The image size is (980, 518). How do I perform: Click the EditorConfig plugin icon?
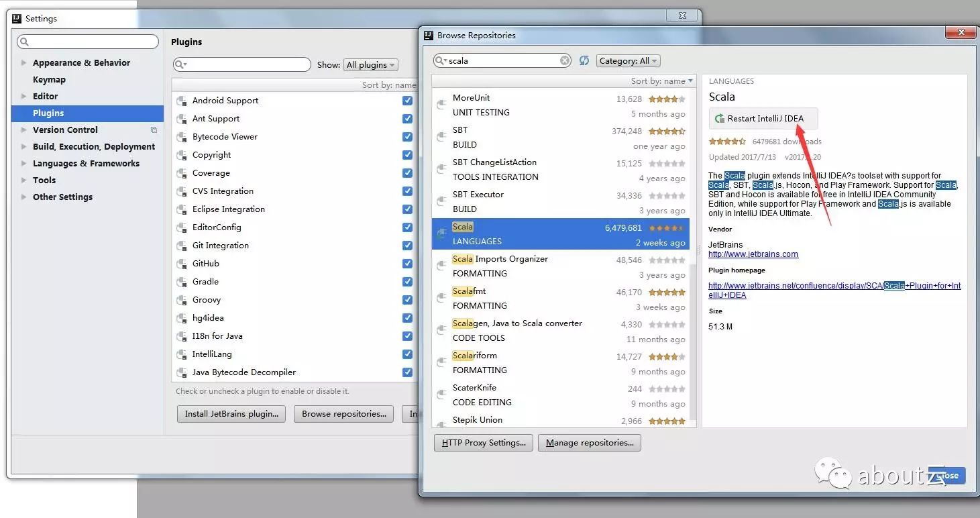(x=181, y=228)
